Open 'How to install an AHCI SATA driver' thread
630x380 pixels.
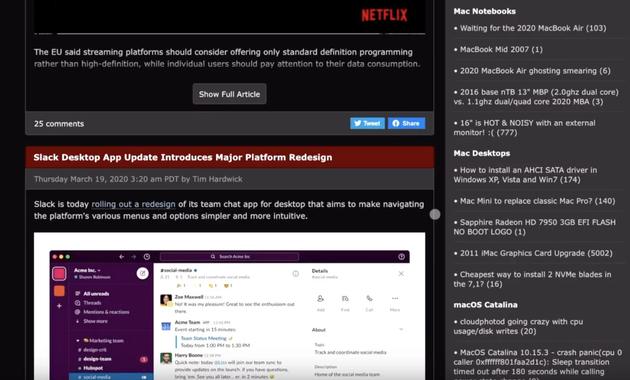[x=526, y=175]
